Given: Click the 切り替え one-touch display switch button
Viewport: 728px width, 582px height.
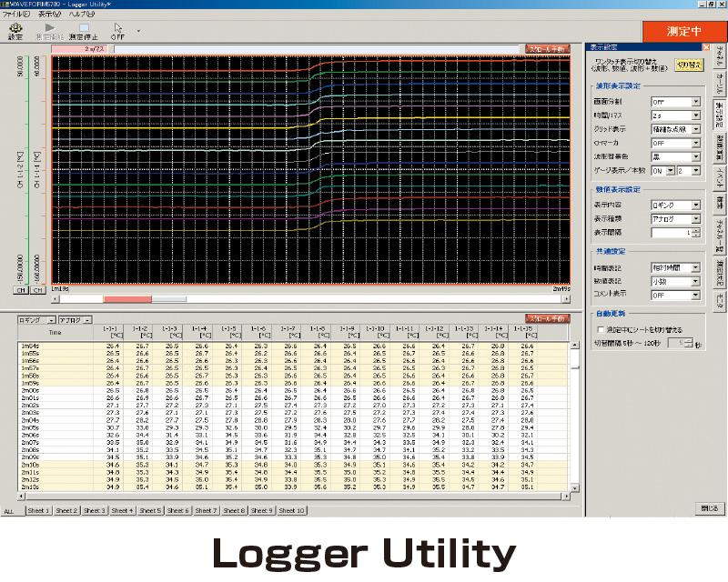Looking at the screenshot, I should point(688,66).
